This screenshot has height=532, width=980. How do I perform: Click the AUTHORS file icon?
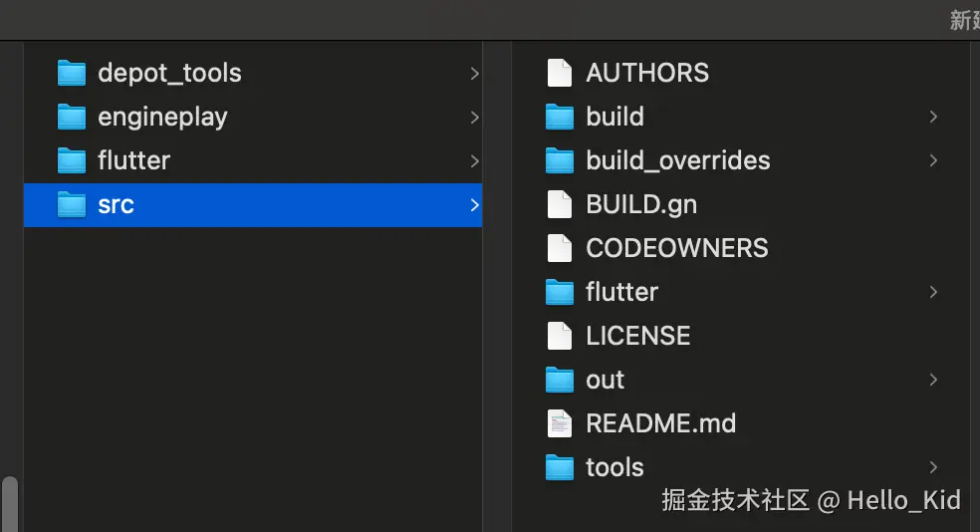[x=560, y=73]
